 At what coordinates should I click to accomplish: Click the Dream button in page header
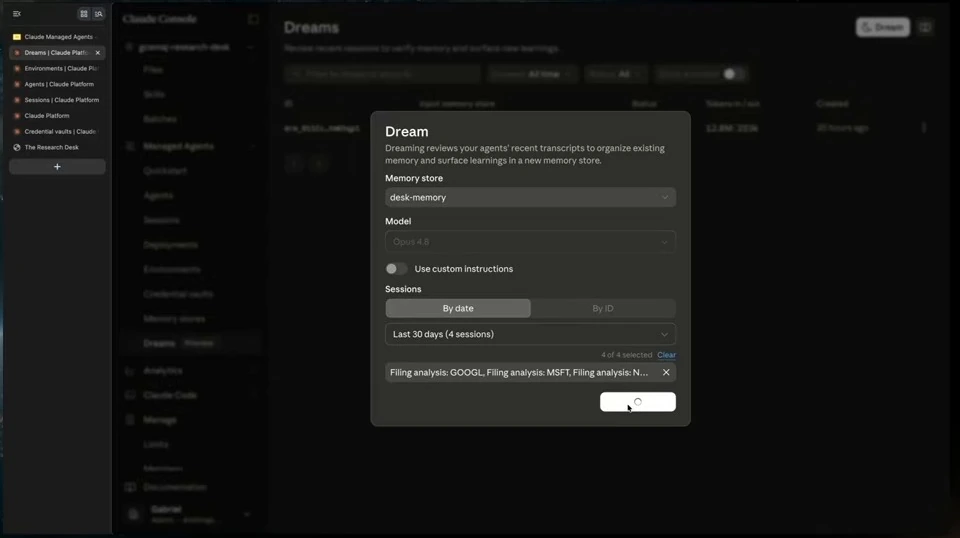tap(883, 28)
